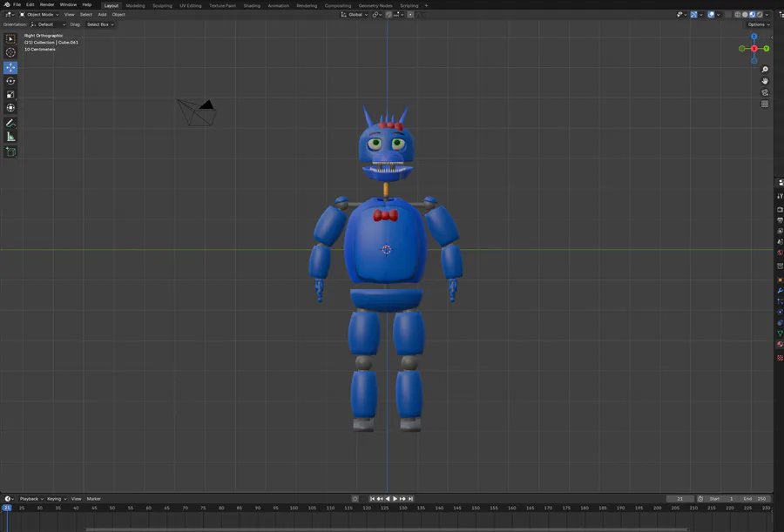Open the Object Data green triangle tab
Screen dimensions: 784x532
780,333
